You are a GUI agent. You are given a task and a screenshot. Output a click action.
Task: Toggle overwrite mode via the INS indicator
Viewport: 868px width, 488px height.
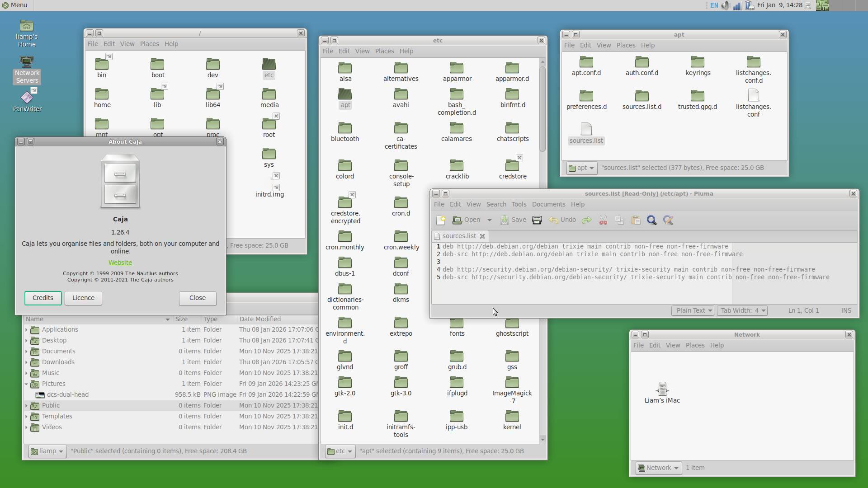click(x=845, y=310)
